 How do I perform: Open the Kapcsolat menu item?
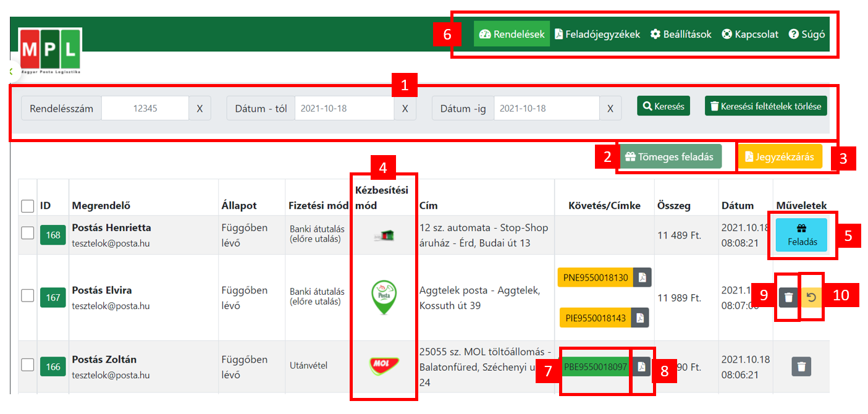pyautogui.click(x=750, y=34)
